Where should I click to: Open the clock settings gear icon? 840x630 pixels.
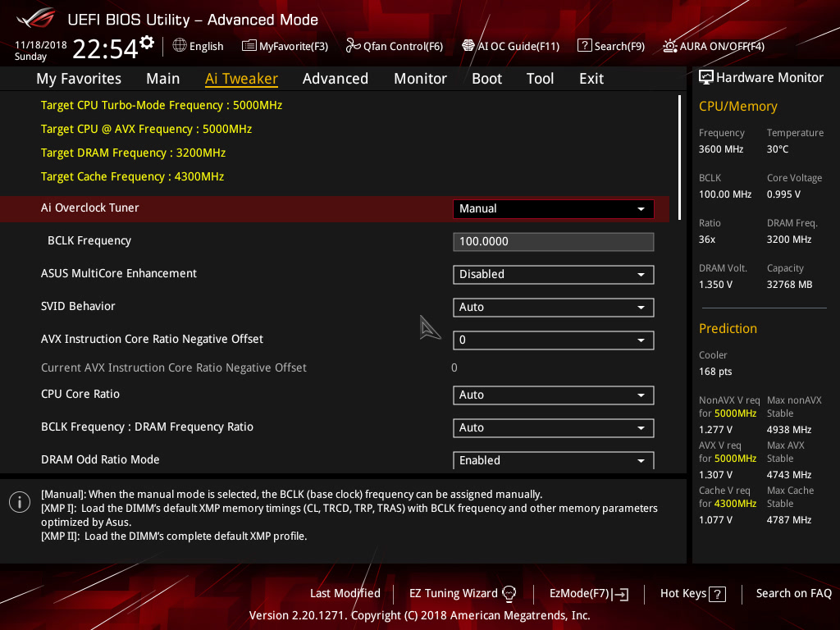147,43
